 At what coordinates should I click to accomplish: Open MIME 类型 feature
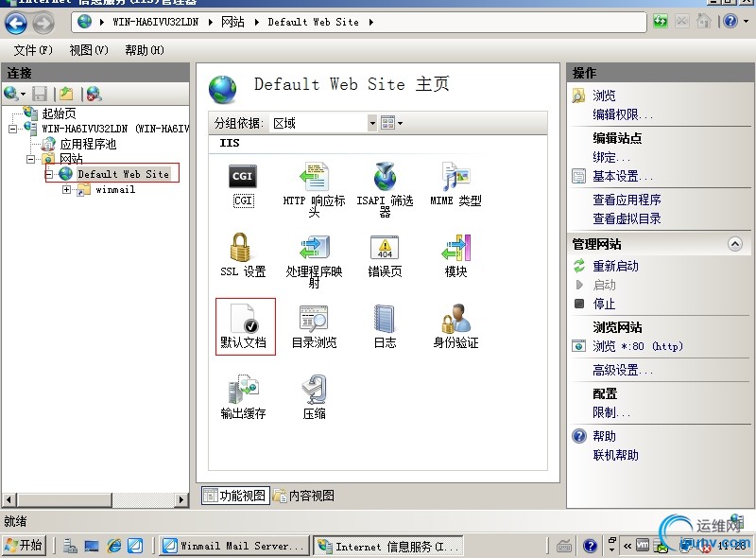tap(455, 185)
